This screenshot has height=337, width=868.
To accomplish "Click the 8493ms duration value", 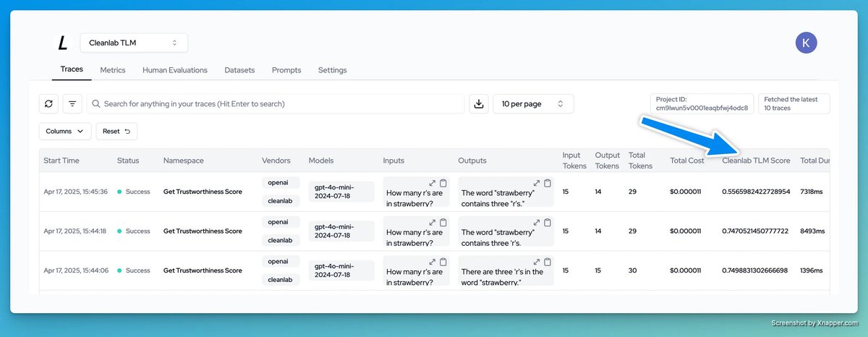I will 813,231.
